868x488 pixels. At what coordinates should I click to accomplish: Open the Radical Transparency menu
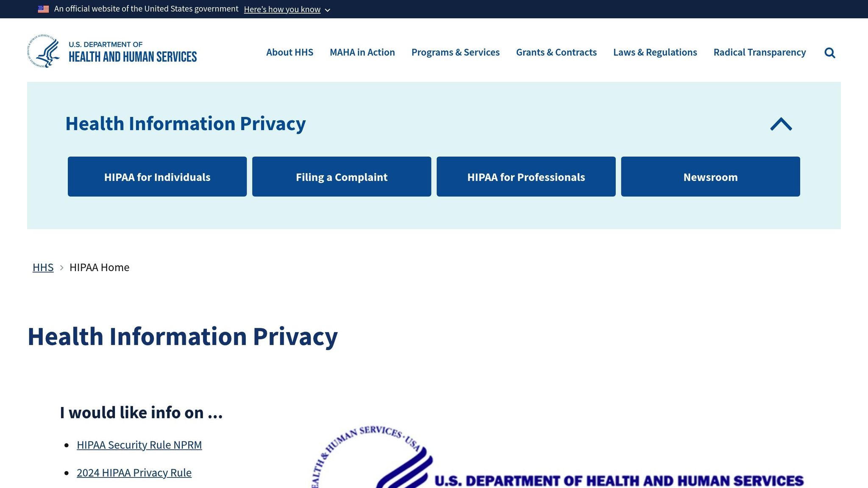coord(760,53)
